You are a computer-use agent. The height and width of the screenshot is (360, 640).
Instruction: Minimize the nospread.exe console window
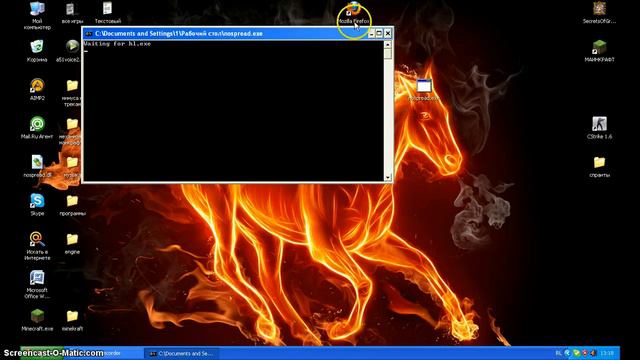(371, 33)
